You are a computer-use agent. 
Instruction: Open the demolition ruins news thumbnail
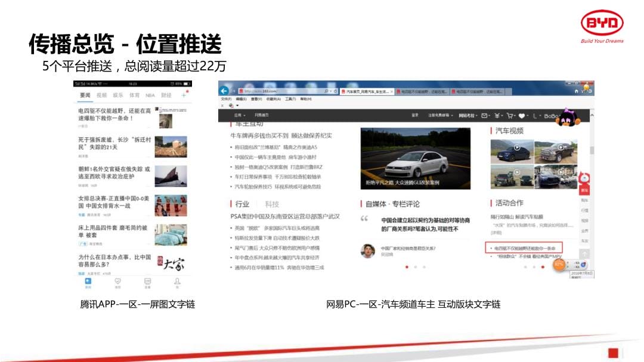pyautogui.click(x=171, y=147)
